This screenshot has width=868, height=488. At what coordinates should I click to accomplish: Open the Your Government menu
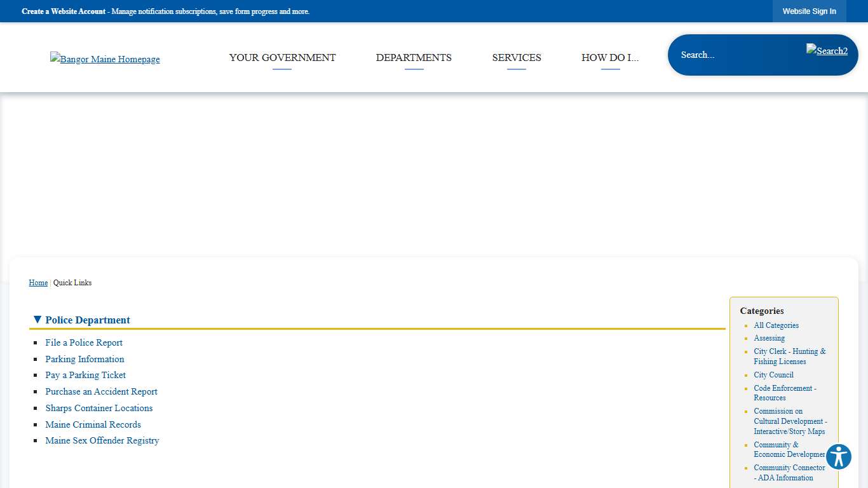click(x=282, y=58)
